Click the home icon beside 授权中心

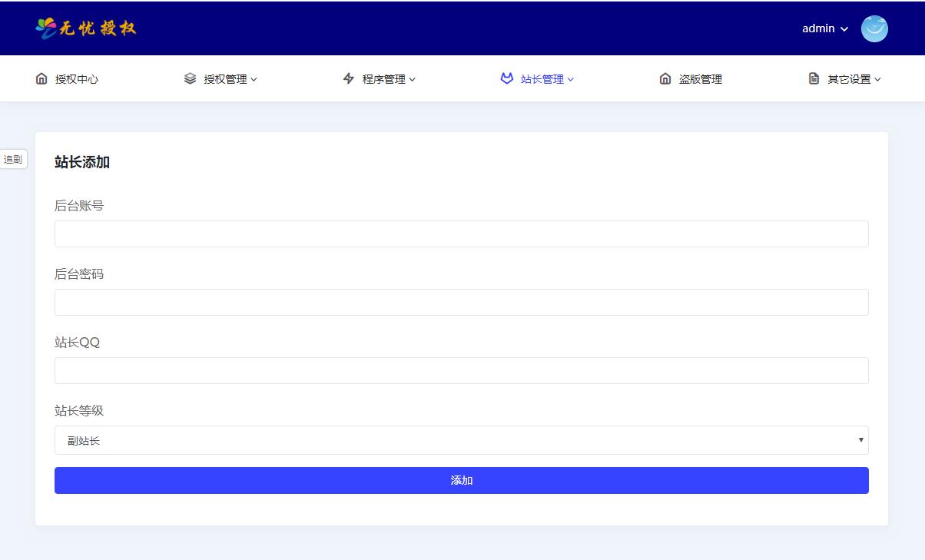coord(41,78)
